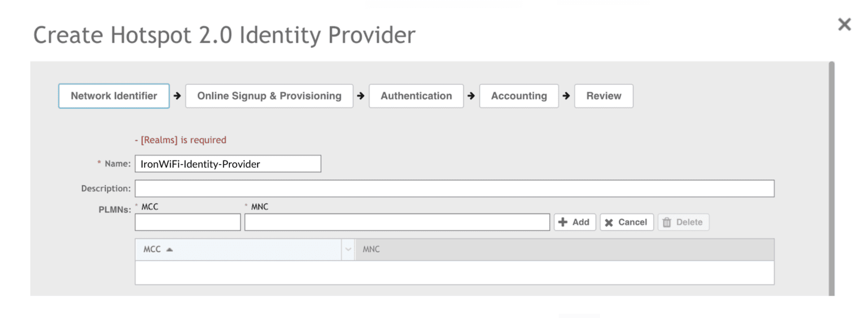Jump to the Review step
Viewport: 868px width, 318px height.
click(604, 96)
